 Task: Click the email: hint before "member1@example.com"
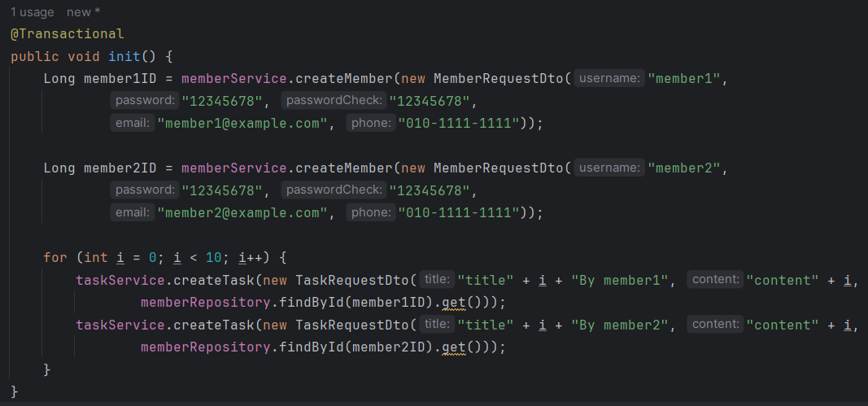(133, 123)
